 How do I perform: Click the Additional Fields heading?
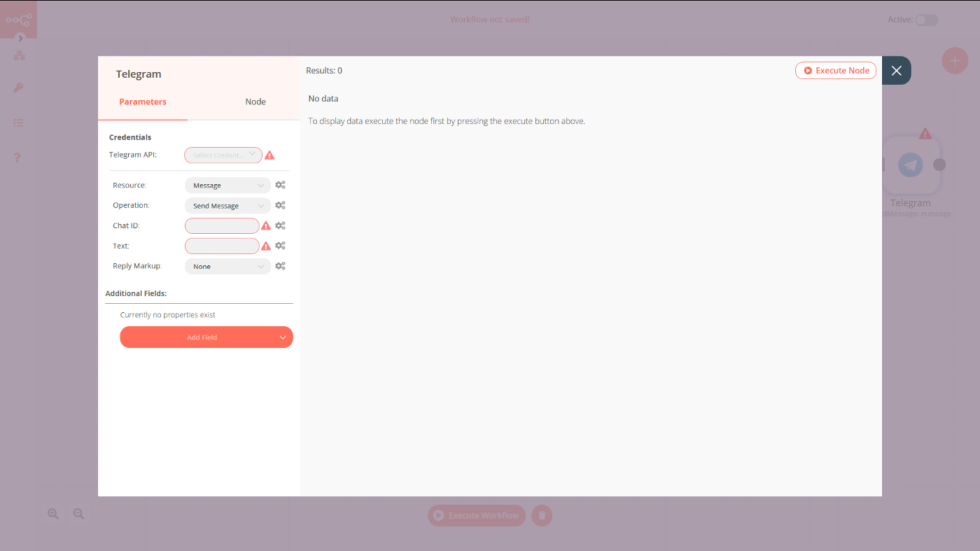click(x=136, y=293)
